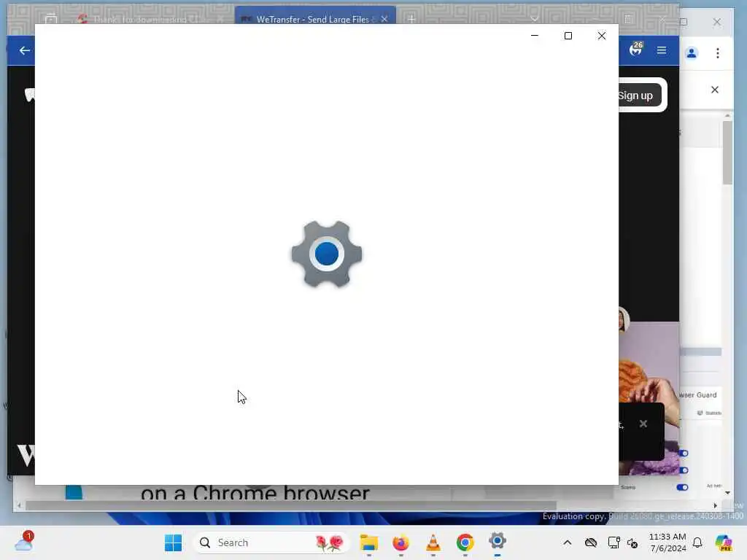The height and width of the screenshot is (560, 747).
Task: Open the weather widget on the taskbar
Action: click(24, 542)
